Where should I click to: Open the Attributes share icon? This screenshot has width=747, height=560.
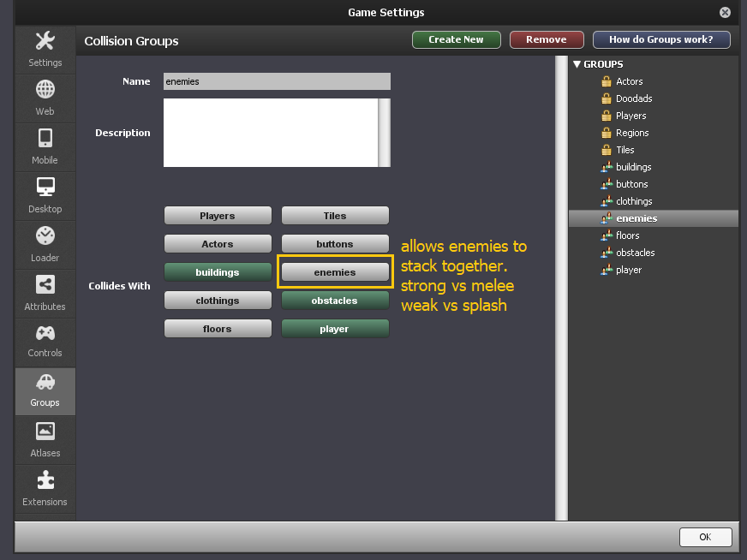coord(45,285)
